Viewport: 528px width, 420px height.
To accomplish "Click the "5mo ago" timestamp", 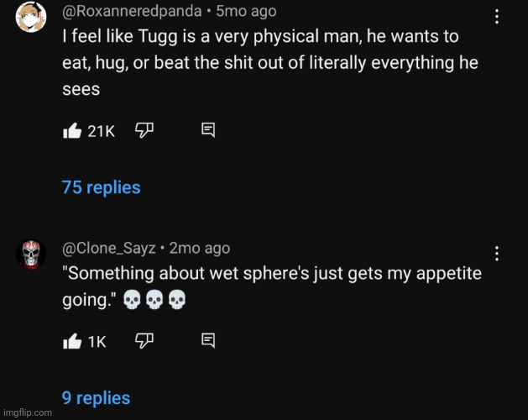I will pos(246,12).
